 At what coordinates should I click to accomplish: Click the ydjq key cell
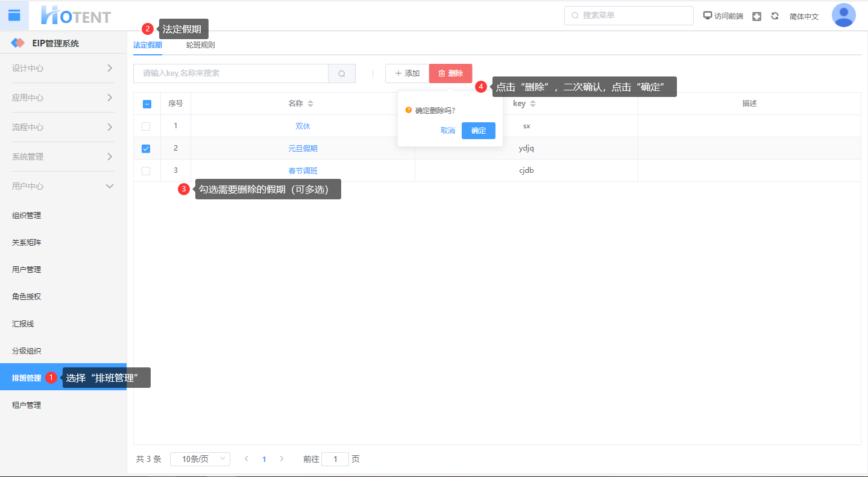point(526,149)
